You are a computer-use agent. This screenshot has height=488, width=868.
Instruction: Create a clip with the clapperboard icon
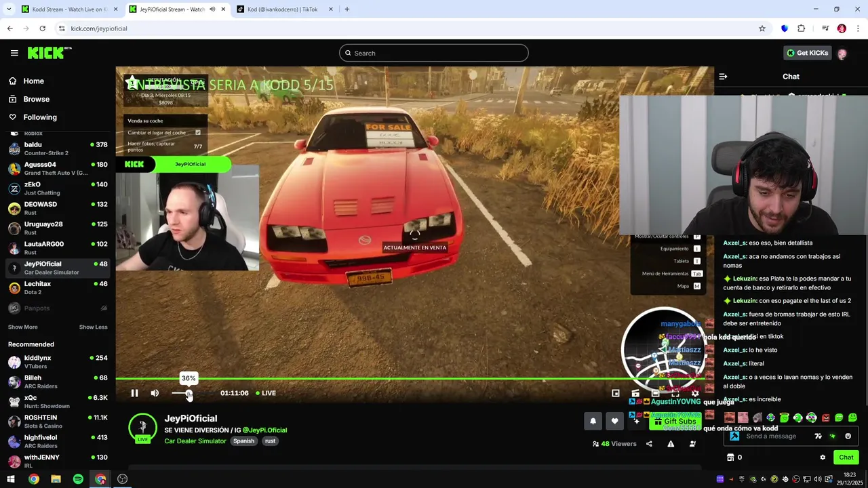(x=635, y=393)
